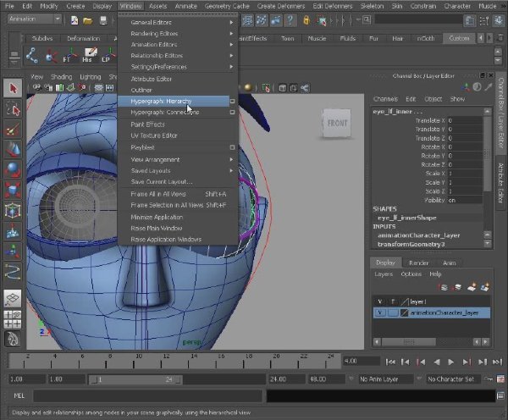Viewport: 508px width, 420px height.
Task: Click the CP shelf icon
Action: [x=108, y=55]
